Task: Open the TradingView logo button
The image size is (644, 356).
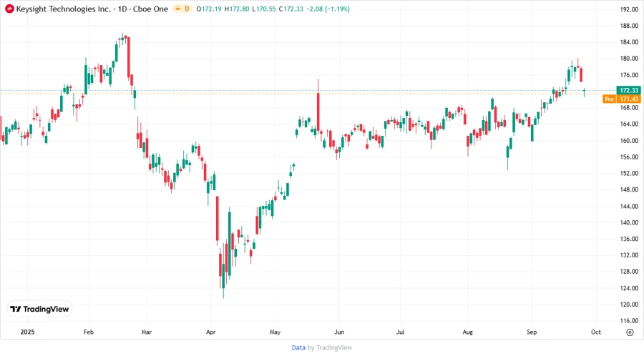Action: pyautogui.click(x=39, y=310)
